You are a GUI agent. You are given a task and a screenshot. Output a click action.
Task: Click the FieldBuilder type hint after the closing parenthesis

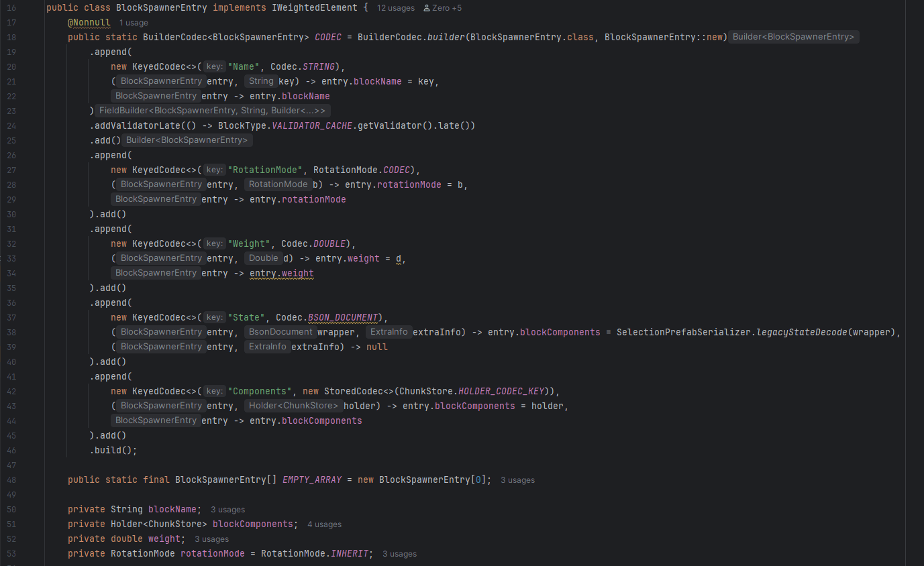tap(213, 110)
